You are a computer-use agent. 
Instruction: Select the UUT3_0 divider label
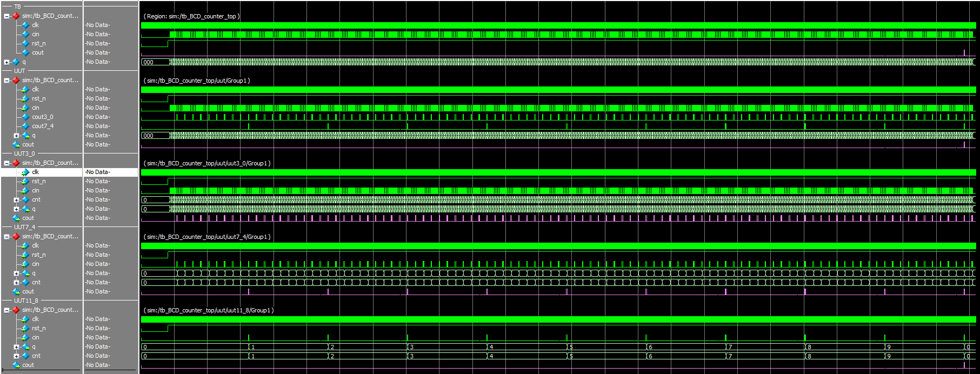[24, 154]
